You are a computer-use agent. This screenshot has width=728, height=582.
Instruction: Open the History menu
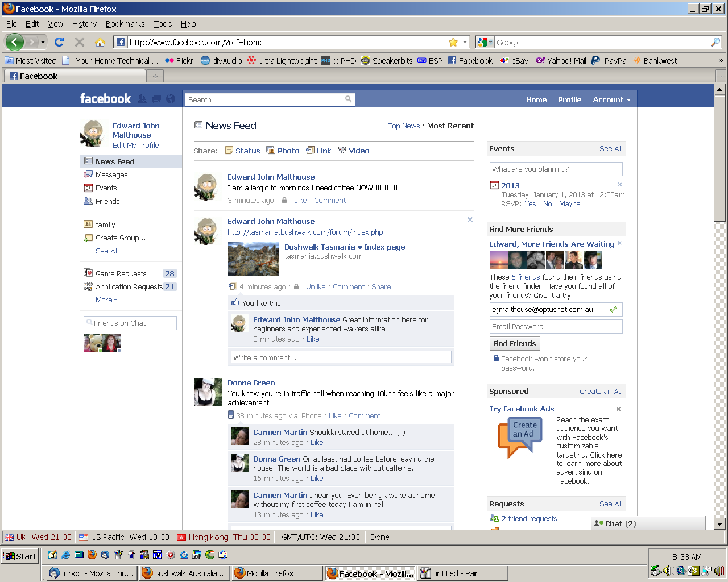[x=84, y=24]
